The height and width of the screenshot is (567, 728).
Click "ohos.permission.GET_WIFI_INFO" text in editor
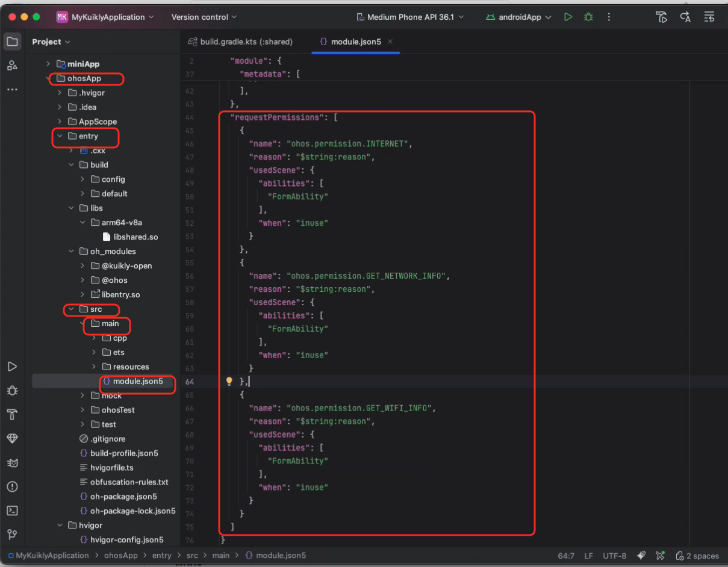[x=360, y=408]
